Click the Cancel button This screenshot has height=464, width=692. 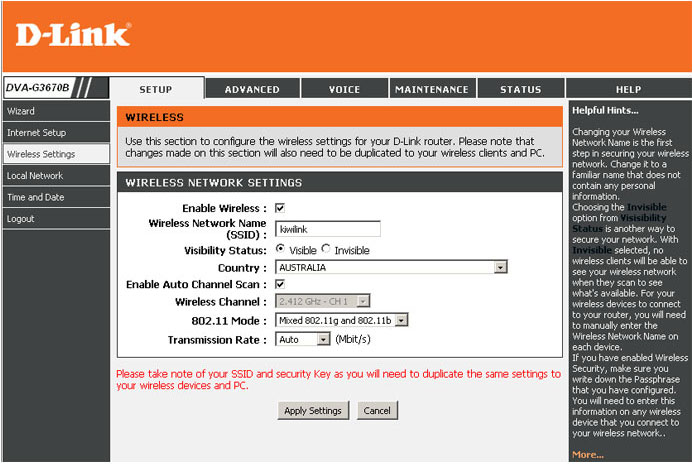coord(377,411)
